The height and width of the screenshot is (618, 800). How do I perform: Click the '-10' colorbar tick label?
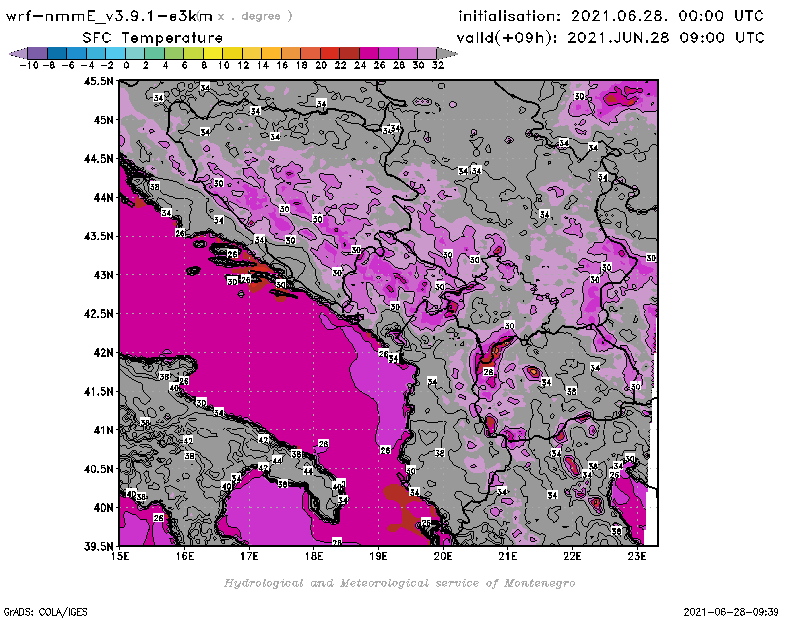(x=29, y=65)
